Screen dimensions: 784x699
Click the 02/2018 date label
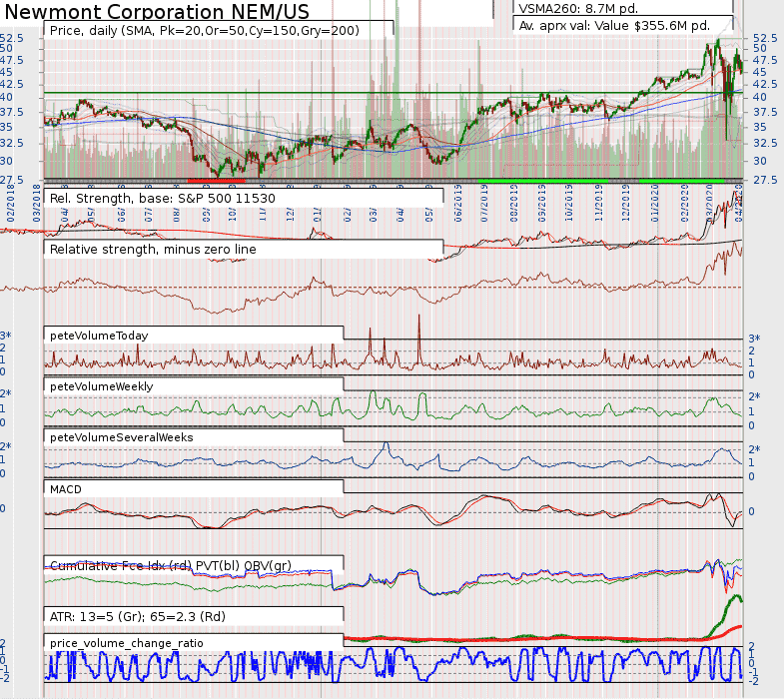tap(11, 203)
